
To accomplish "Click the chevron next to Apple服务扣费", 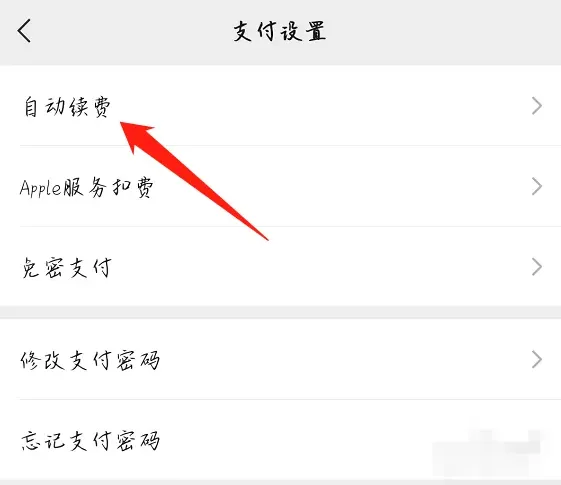I will [x=537, y=186].
